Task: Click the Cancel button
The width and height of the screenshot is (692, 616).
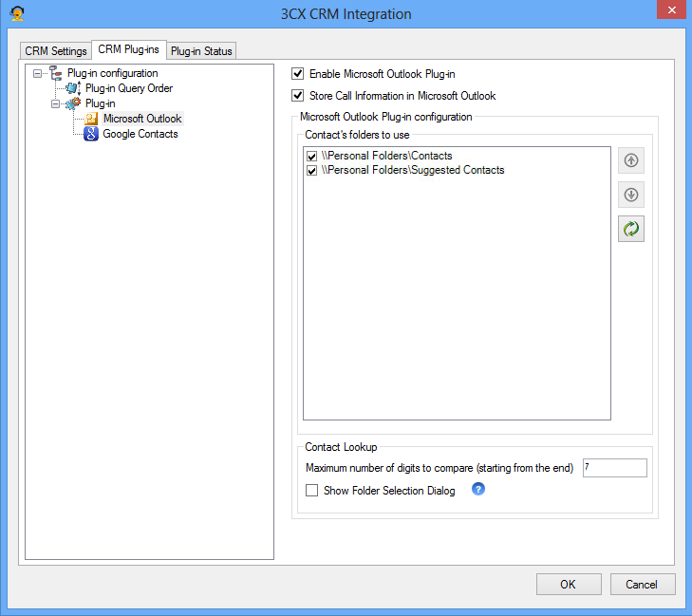Action: tap(642, 585)
